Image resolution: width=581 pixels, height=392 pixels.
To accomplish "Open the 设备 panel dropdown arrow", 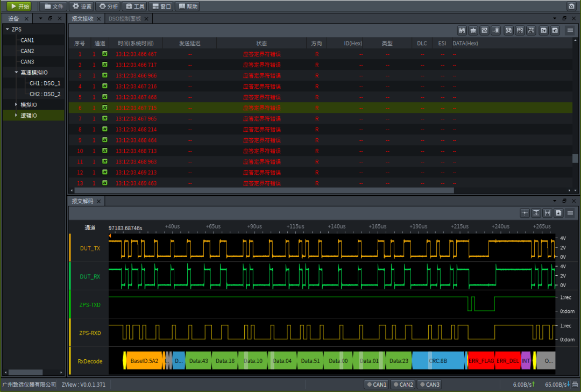I will [40, 18].
